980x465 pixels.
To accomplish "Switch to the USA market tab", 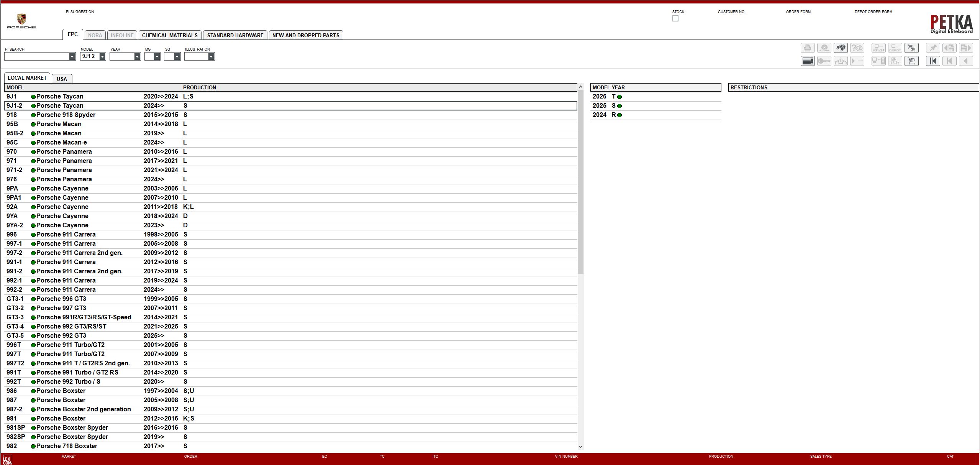I will 62,79.
